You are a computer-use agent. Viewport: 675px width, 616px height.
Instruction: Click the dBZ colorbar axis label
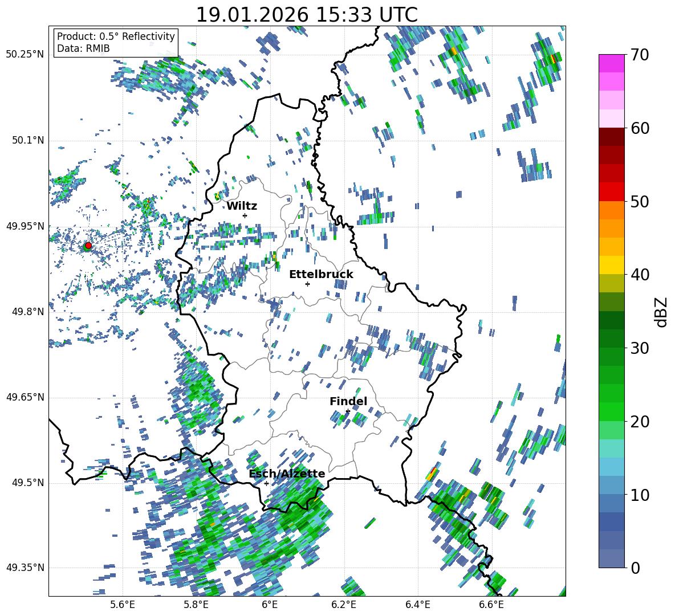662,312
